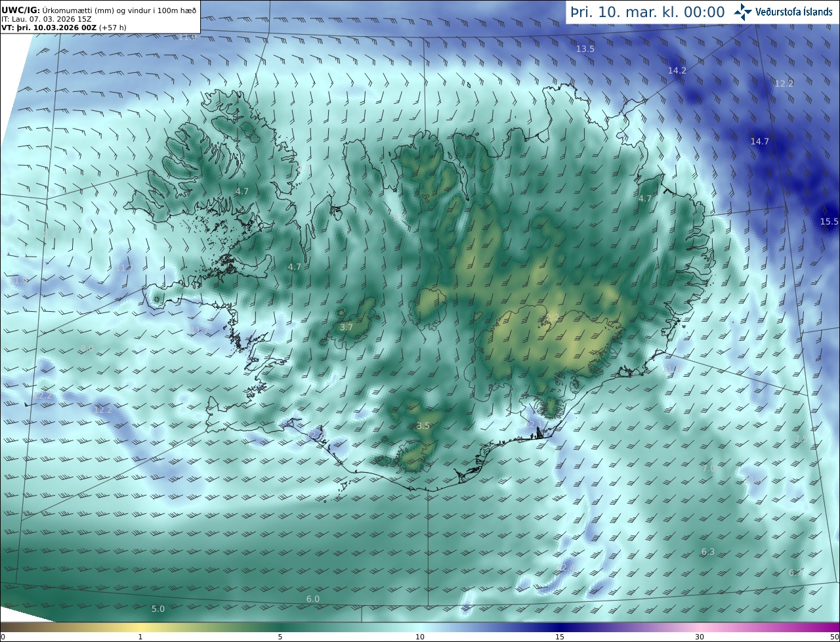Click the 3.7 value on the map
The height and width of the screenshot is (642, 840).
tap(346, 327)
